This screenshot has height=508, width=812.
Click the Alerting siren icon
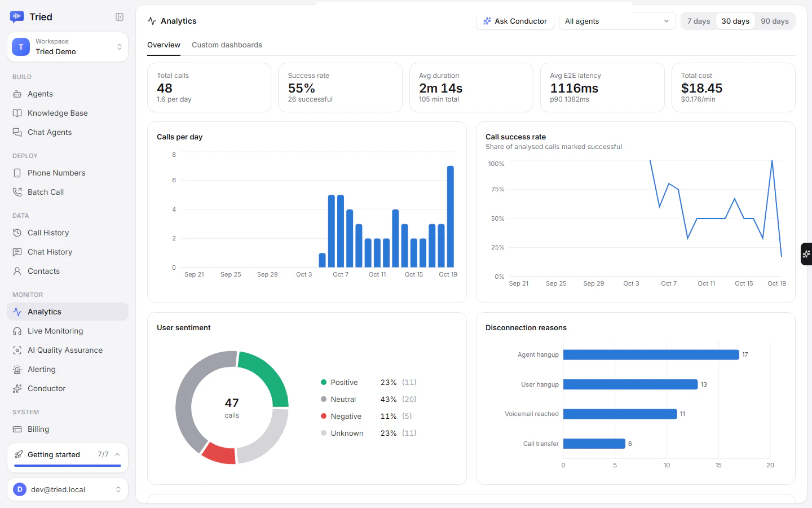(x=17, y=369)
